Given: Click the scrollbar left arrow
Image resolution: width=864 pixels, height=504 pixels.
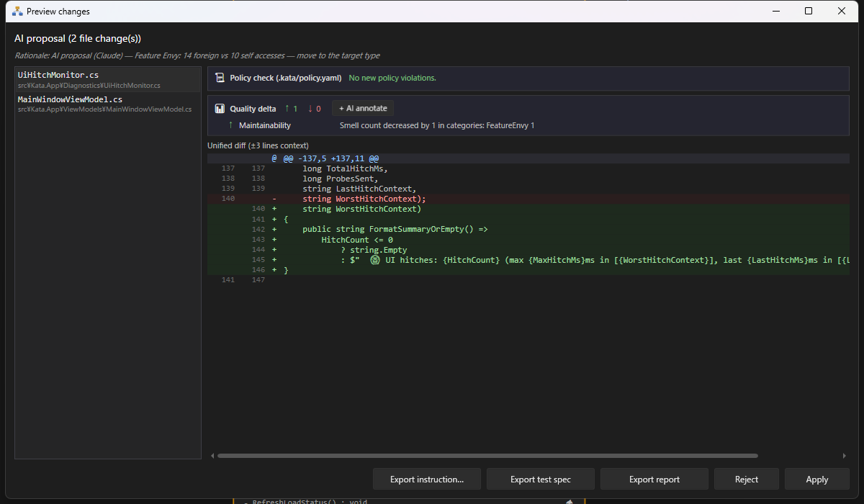Looking at the screenshot, I should point(212,456).
